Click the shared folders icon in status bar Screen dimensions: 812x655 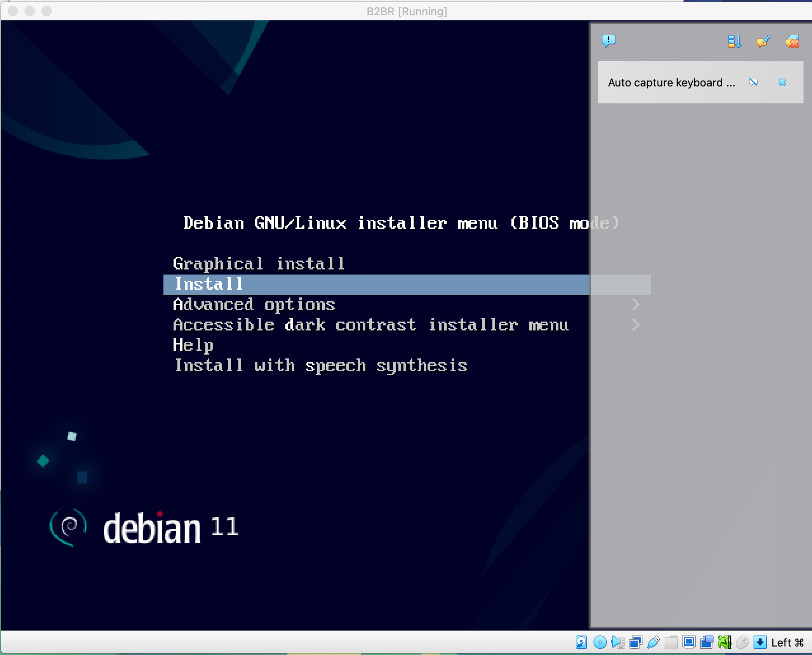tap(671, 642)
